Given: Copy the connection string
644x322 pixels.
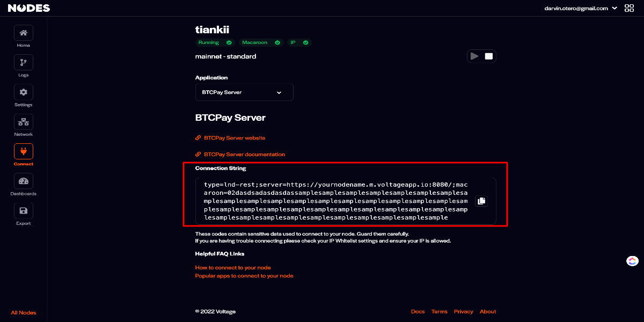Looking at the screenshot, I should tap(481, 201).
